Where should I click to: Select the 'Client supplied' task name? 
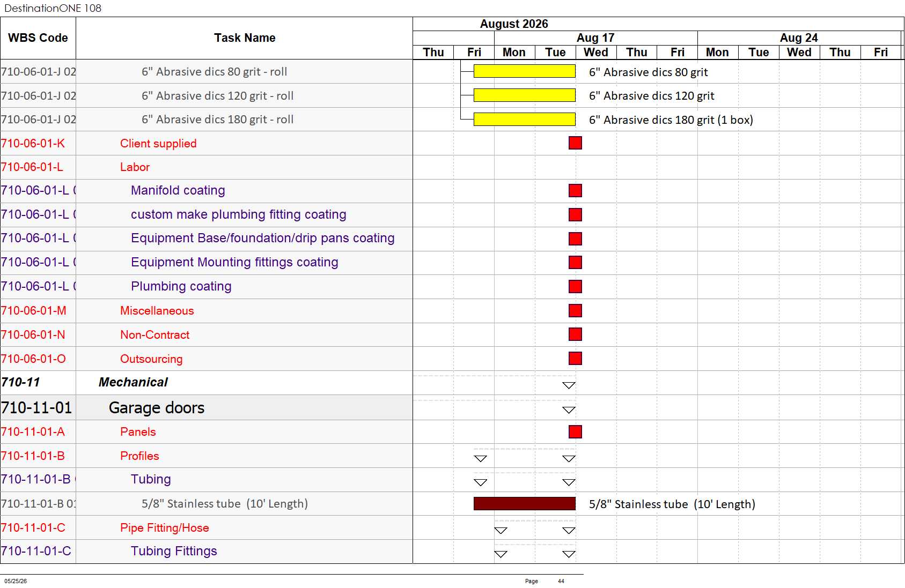click(x=158, y=144)
